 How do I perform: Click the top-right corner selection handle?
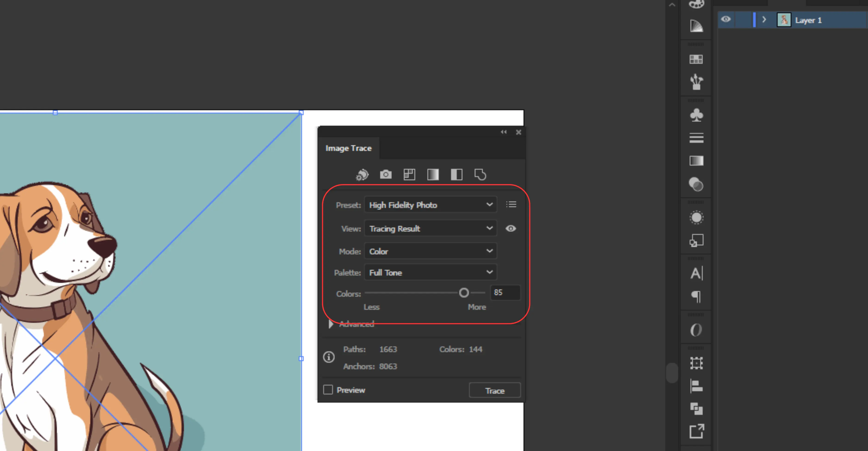(x=301, y=113)
